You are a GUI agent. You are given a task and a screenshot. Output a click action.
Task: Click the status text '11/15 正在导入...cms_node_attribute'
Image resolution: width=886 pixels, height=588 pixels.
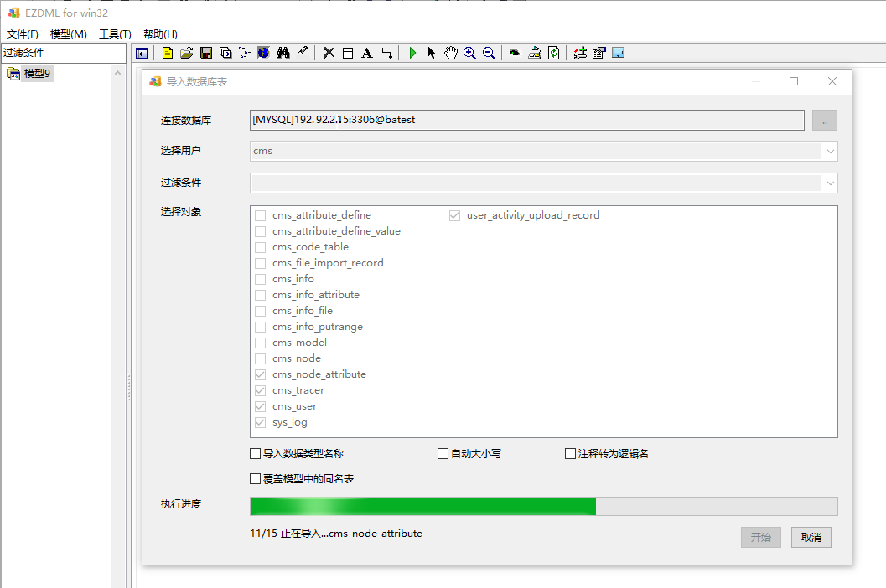(336, 534)
